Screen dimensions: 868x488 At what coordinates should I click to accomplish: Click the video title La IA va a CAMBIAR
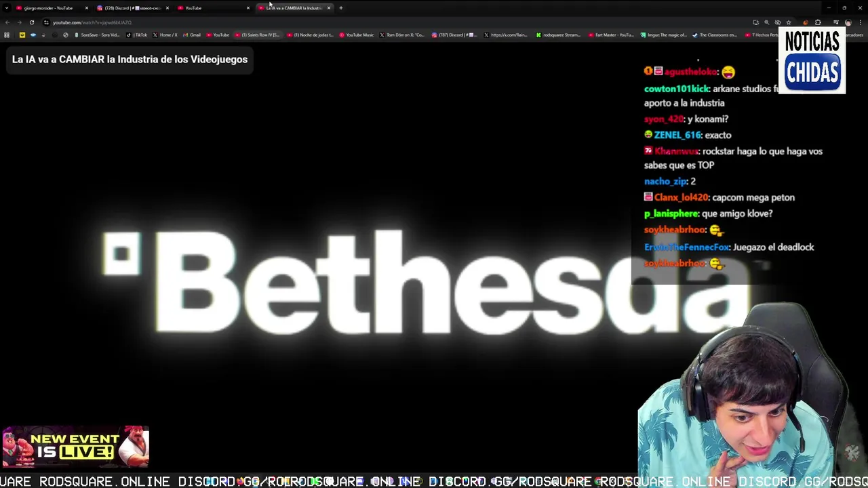[x=130, y=59]
